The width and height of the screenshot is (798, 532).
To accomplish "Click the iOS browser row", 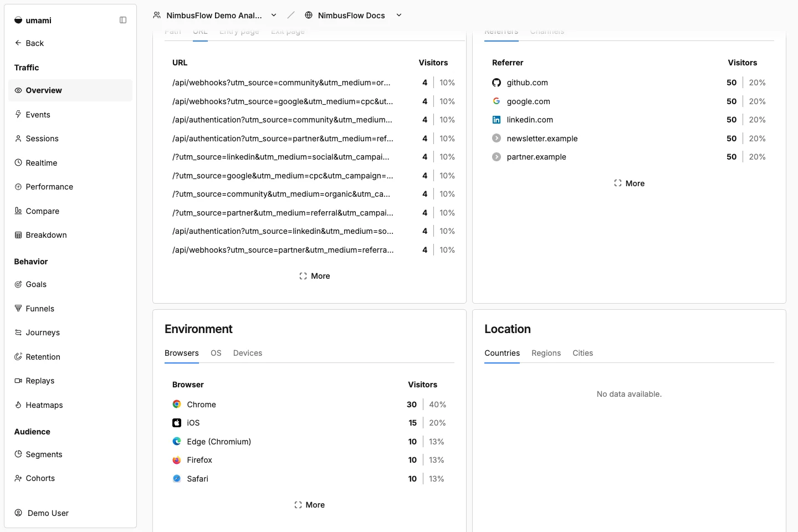I will click(x=309, y=423).
